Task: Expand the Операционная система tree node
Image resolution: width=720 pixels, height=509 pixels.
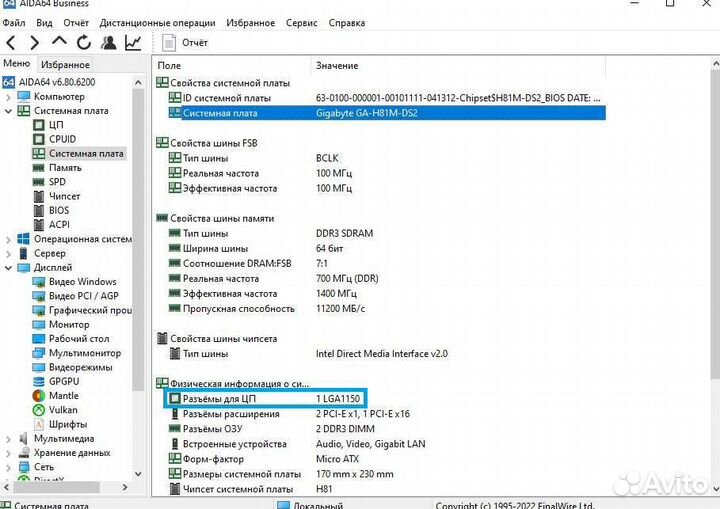Action: pyautogui.click(x=8, y=239)
